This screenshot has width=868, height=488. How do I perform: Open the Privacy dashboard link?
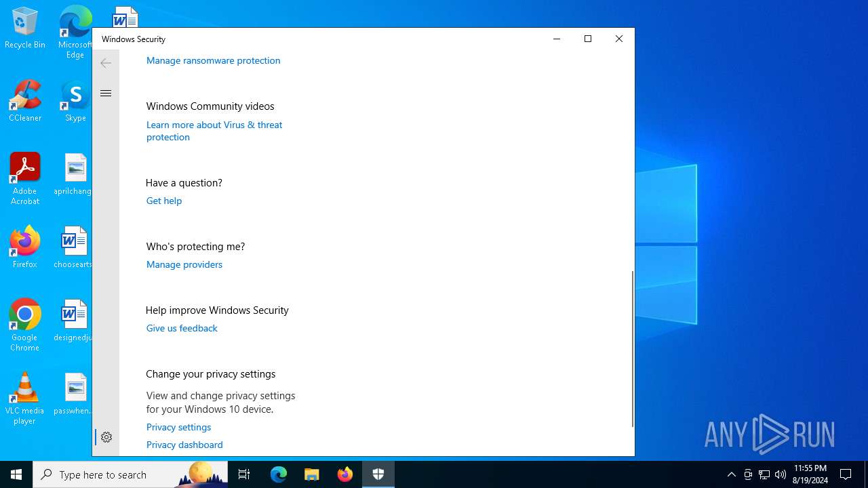tap(184, 445)
